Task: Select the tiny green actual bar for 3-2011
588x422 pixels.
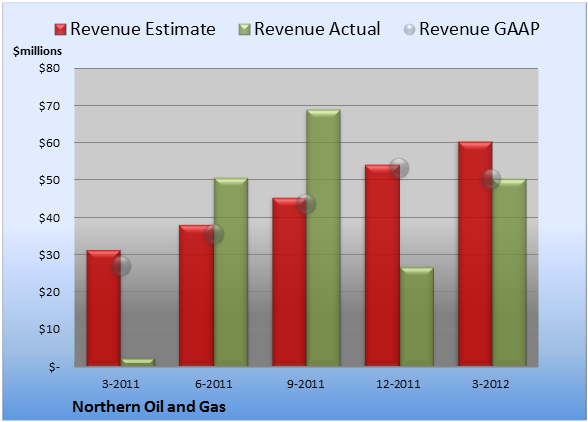Action: click(x=138, y=362)
